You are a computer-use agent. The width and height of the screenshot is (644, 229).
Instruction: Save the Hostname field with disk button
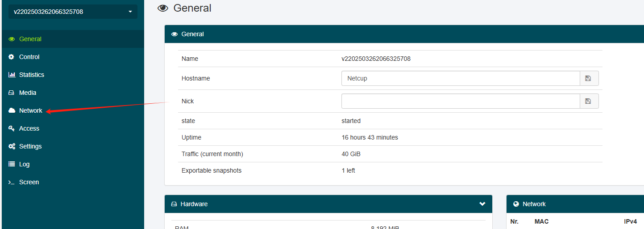589,78
